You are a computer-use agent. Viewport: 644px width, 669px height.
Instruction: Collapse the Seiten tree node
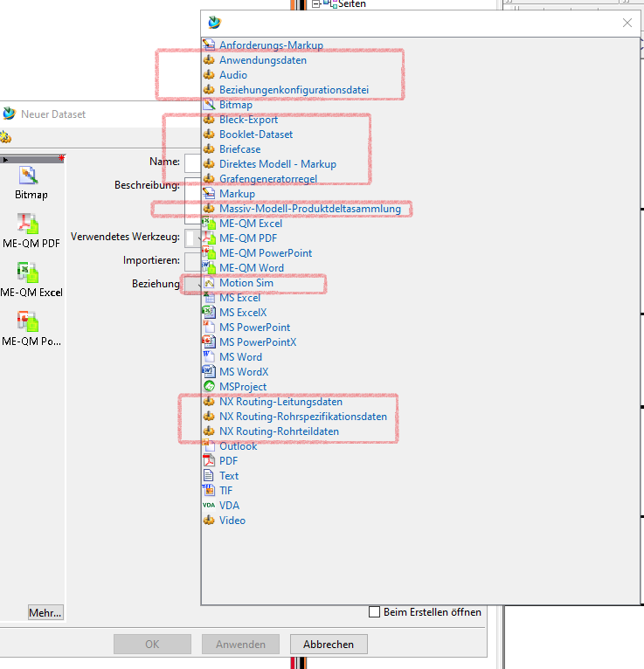click(x=315, y=4)
